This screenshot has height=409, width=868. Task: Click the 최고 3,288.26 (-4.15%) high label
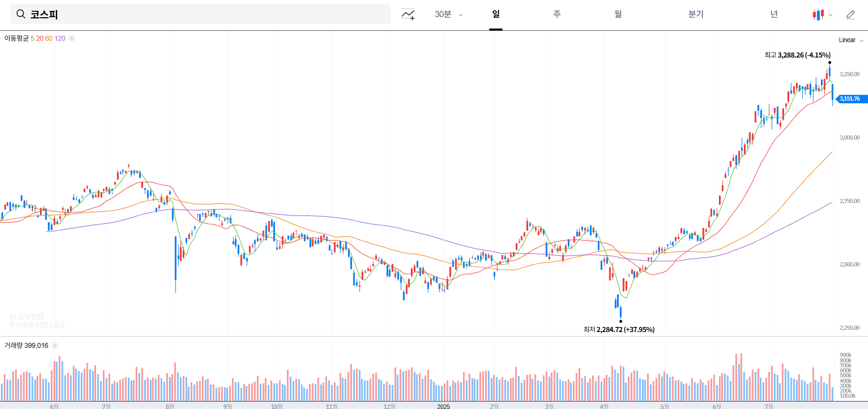797,55
